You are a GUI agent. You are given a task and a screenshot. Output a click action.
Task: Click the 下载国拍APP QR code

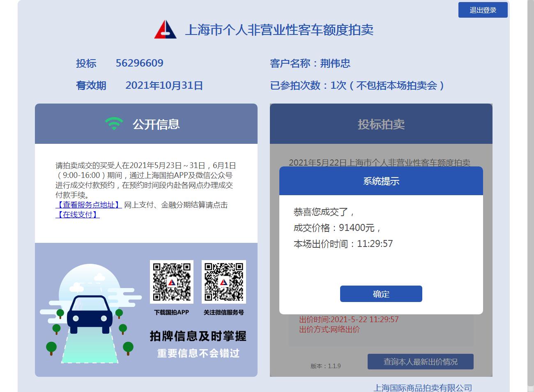point(171,282)
